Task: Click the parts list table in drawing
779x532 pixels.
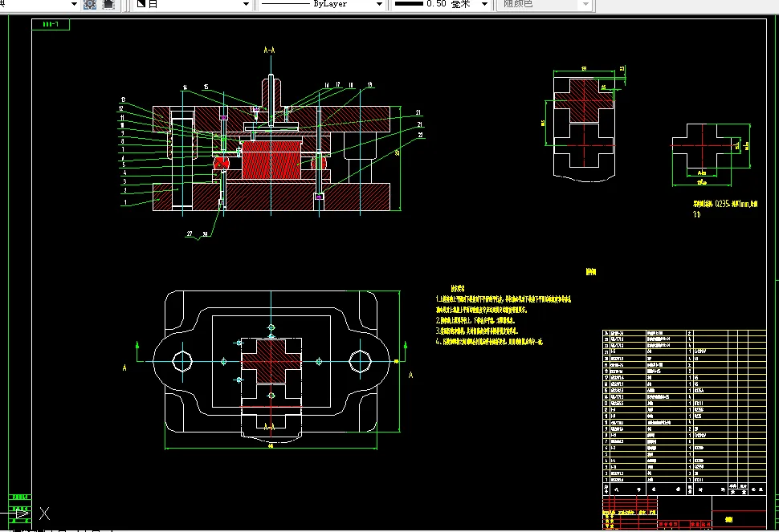Action: coord(684,412)
